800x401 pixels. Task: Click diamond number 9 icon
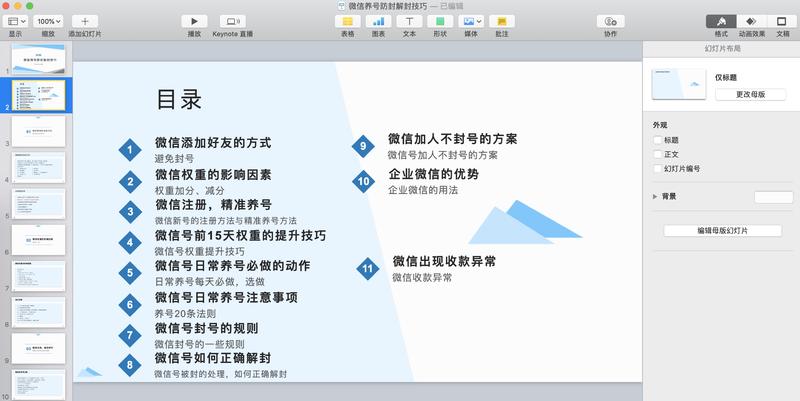pos(363,146)
